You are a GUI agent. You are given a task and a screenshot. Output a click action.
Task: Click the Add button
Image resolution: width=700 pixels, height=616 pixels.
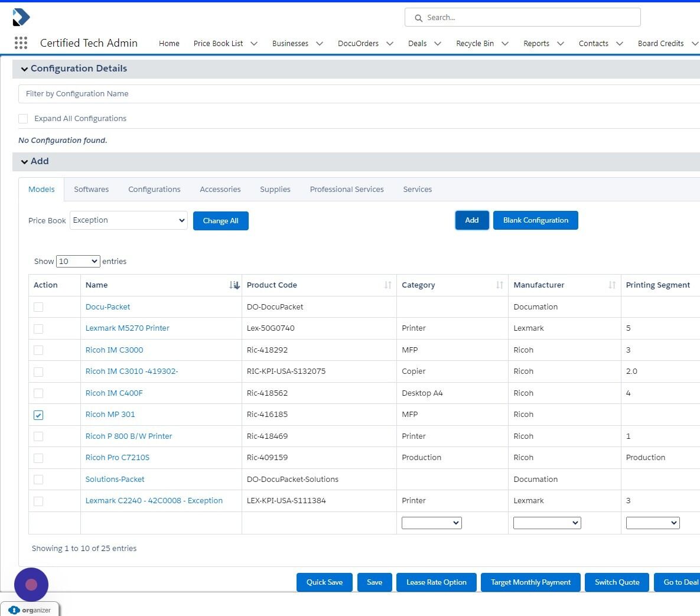click(472, 220)
